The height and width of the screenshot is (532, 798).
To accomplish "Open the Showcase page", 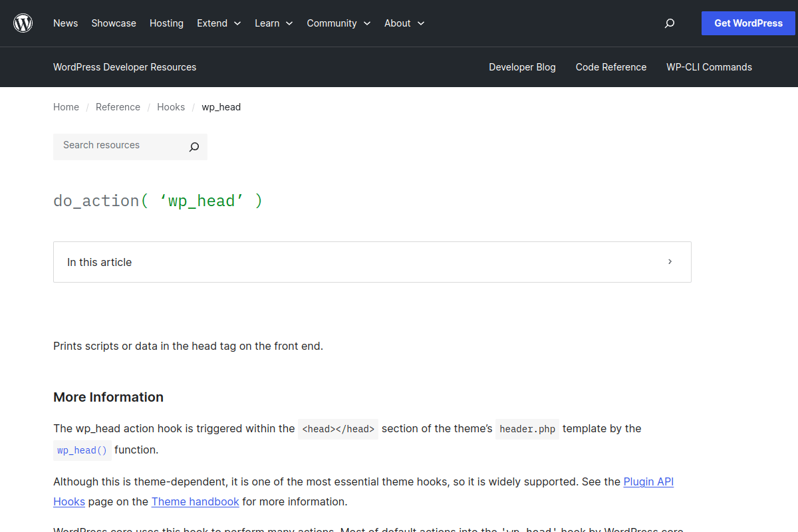I will pyautogui.click(x=113, y=23).
